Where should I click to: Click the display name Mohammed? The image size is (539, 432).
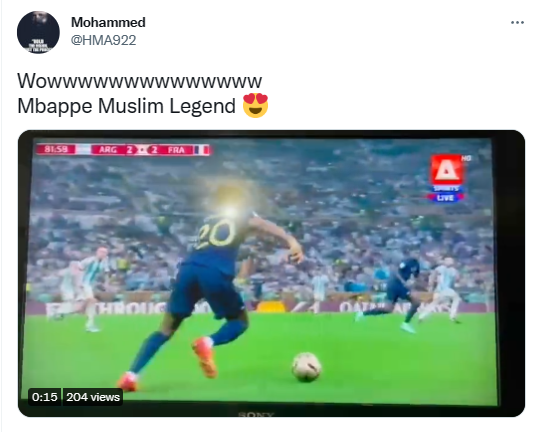(108, 22)
